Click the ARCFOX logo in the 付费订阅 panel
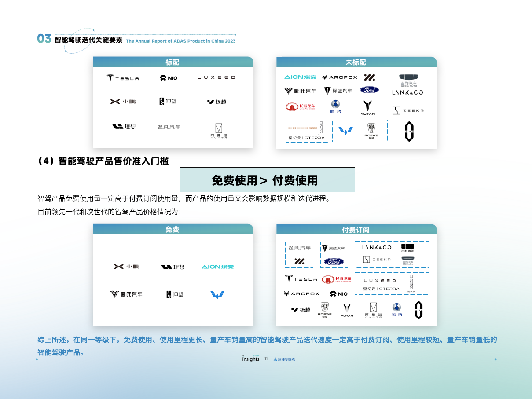This screenshot has height=399, width=532. pos(301,293)
